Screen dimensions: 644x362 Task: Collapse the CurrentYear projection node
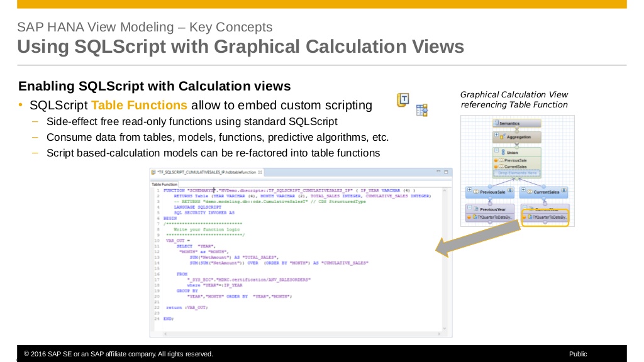525,207
